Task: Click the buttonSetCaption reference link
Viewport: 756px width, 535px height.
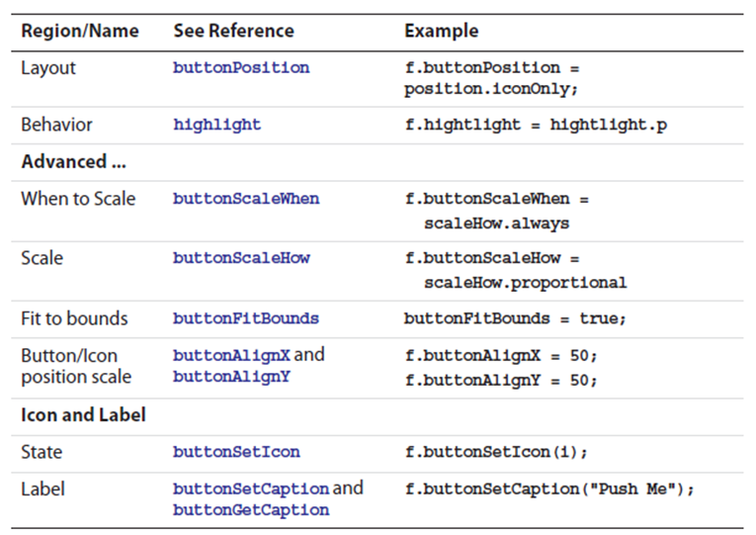Action: coord(251,489)
